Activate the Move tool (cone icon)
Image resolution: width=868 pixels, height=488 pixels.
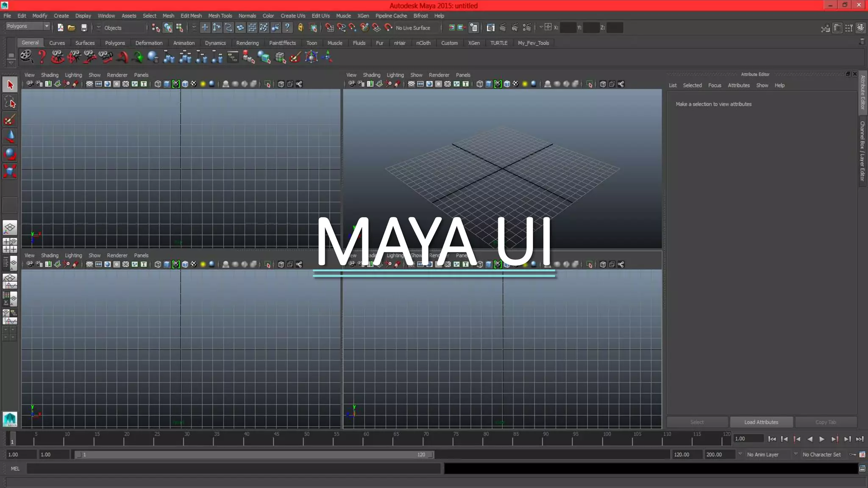pyautogui.click(x=10, y=136)
